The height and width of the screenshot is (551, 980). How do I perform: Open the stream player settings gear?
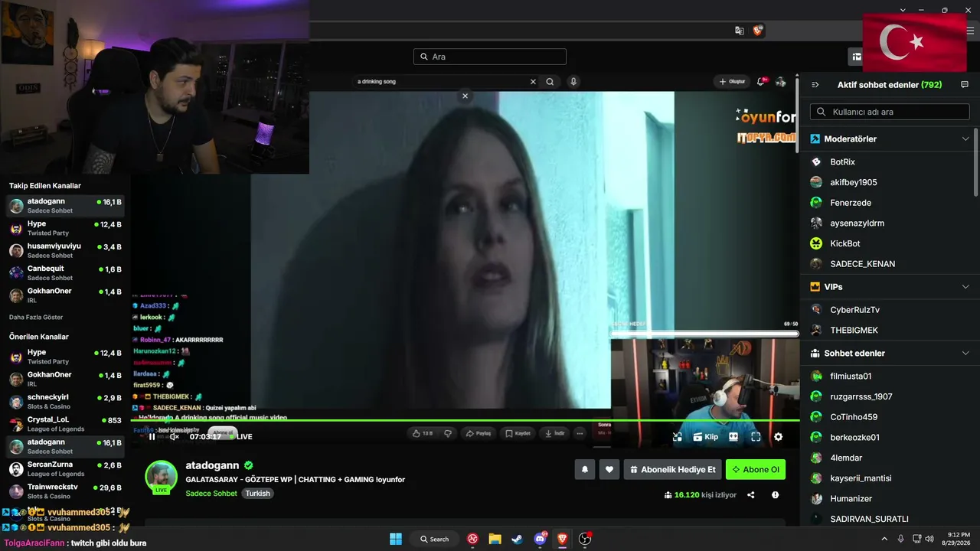[x=778, y=437]
